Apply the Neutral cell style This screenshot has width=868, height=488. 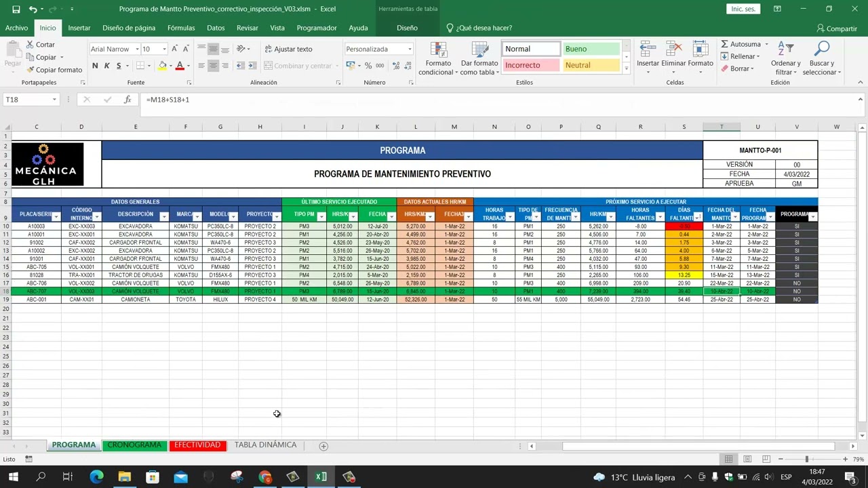point(591,65)
